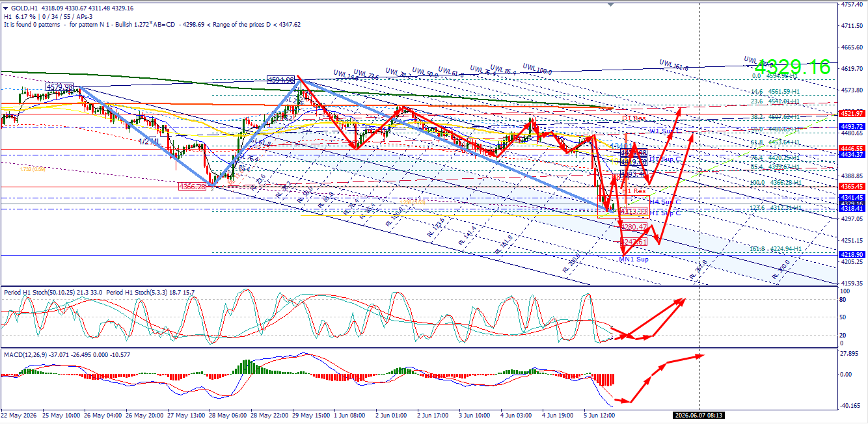Image resolution: width=868 pixels, height=424 pixels.
Task: Click the 27.895 value on MACD scale
Action: coord(850,353)
